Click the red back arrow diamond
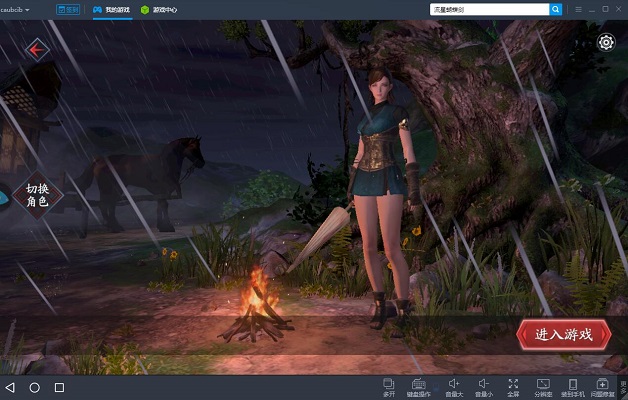This screenshot has width=628, height=400. pos(37,50)
